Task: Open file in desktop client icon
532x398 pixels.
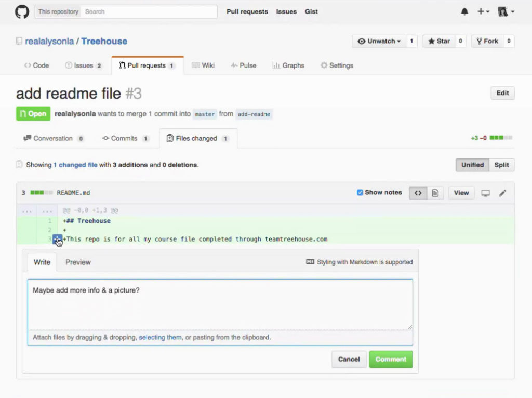Action: pos(486,193)
